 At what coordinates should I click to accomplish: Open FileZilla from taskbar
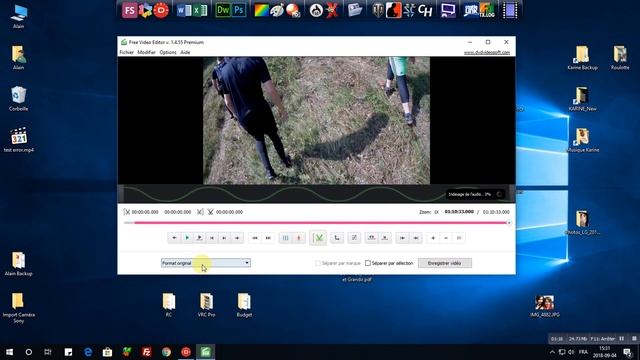147,352
